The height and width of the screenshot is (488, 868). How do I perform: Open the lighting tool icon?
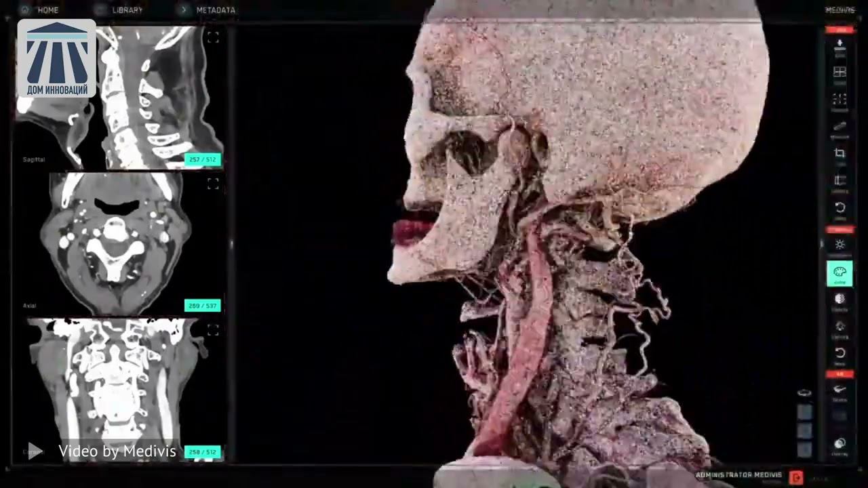pos(840,327)
